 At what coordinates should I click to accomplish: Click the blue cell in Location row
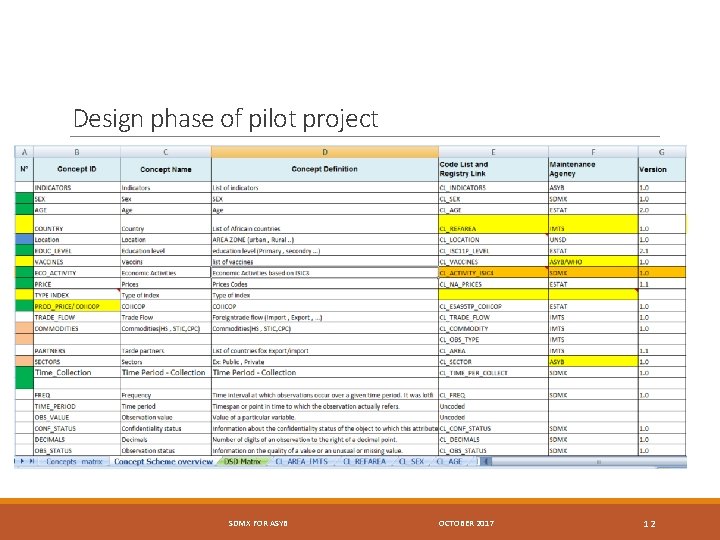[24, 240]
